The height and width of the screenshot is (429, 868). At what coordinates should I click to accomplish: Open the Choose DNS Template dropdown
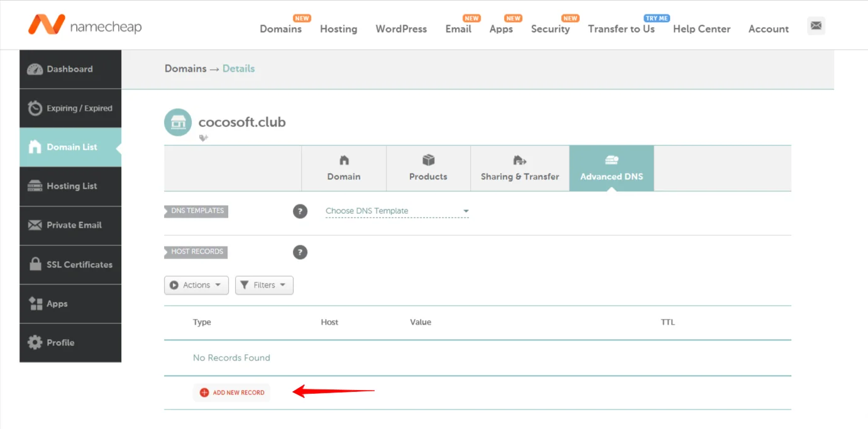[x=397, y=211]
